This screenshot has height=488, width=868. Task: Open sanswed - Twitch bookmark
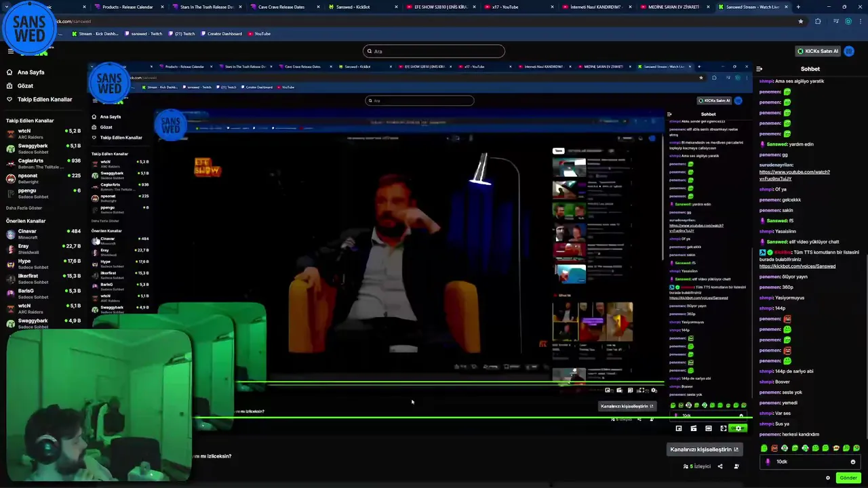143,34
